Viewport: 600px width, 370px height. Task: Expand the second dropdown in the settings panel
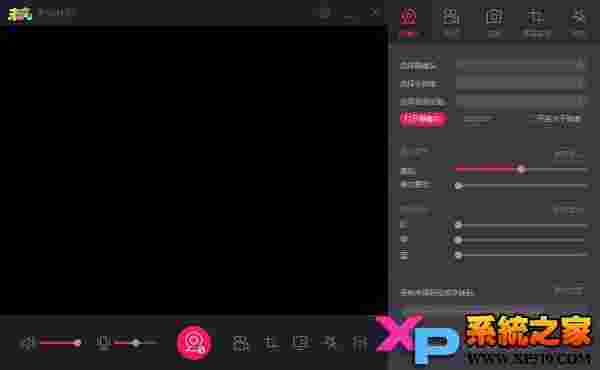[521, 83]
